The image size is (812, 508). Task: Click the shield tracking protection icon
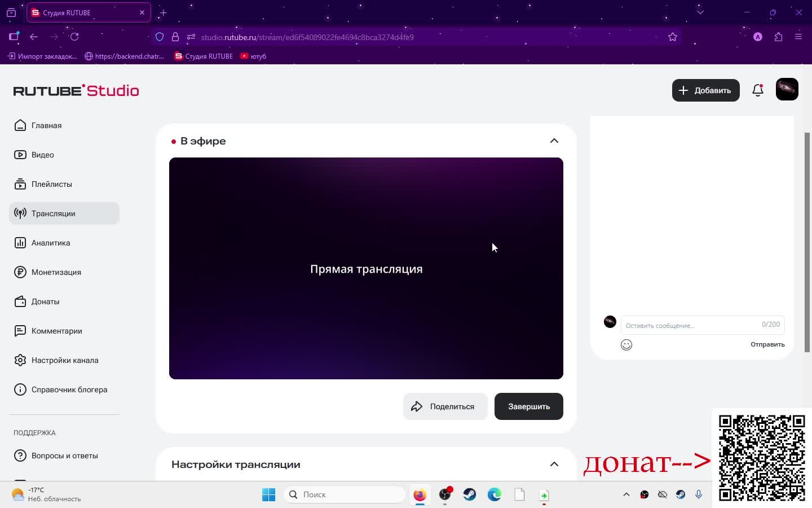[x=160, y=37]
